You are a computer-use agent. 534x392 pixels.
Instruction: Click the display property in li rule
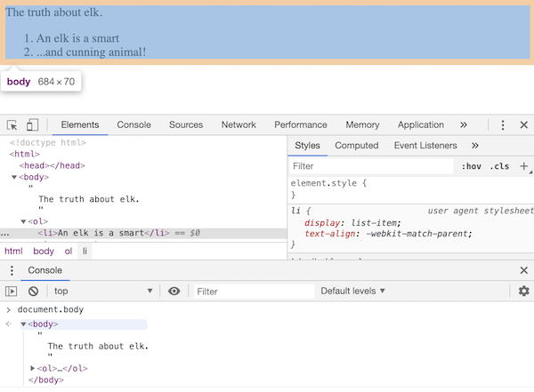322,223
